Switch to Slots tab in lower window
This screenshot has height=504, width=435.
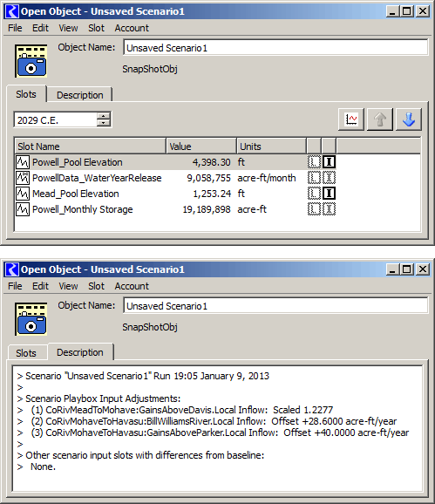tap(26, 353)
